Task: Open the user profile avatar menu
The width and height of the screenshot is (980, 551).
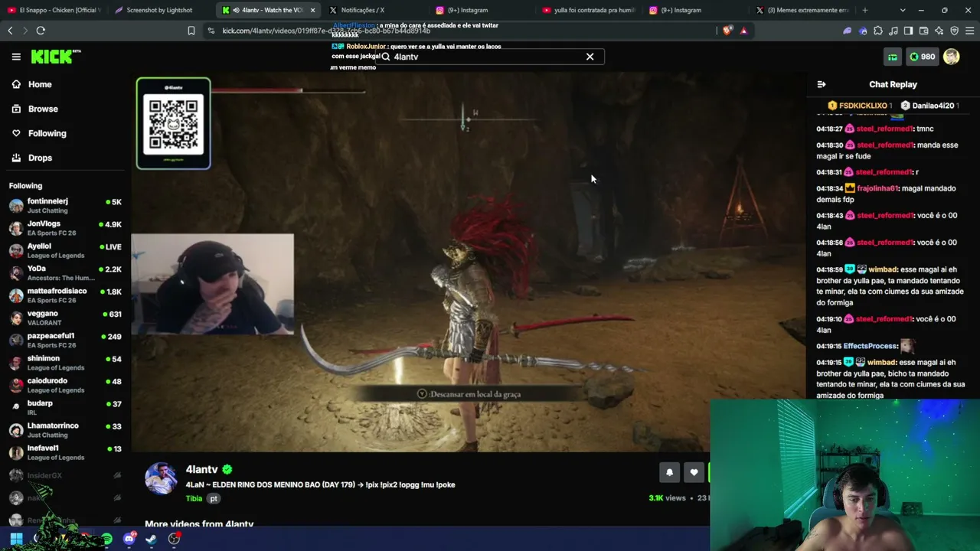Action: click(952, 57)
